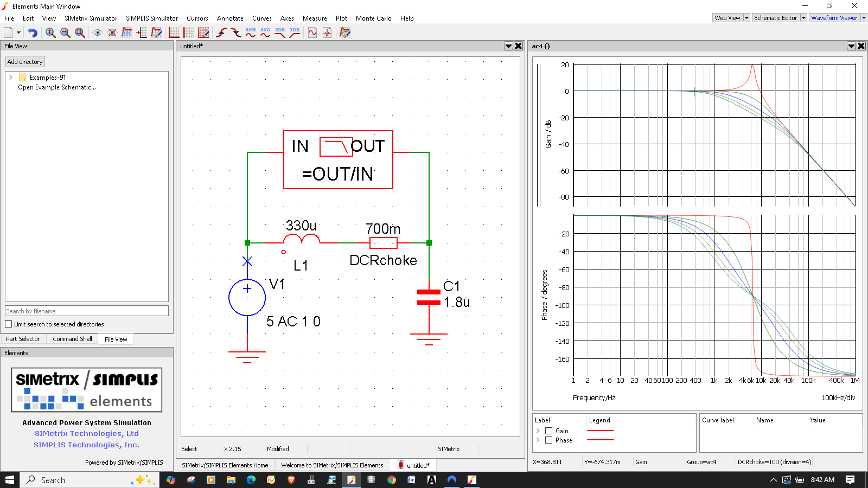Click the Waveform Viewer button
This screenshot has width=868, height=488.
tap(834, 18)
